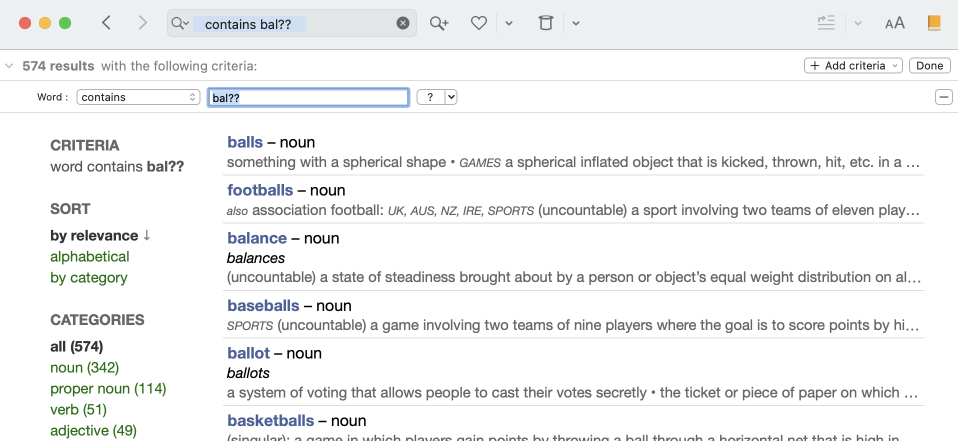Collapse the results criteria disclosure triangle

pos(9,66)
